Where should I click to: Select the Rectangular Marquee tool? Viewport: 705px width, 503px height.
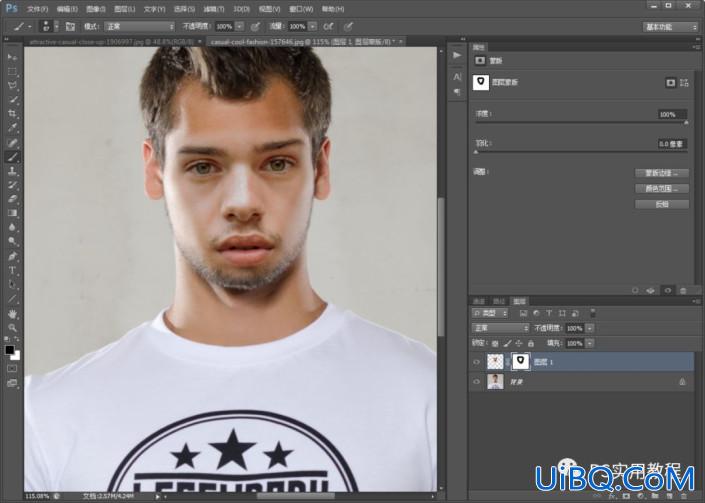(12, 71)
